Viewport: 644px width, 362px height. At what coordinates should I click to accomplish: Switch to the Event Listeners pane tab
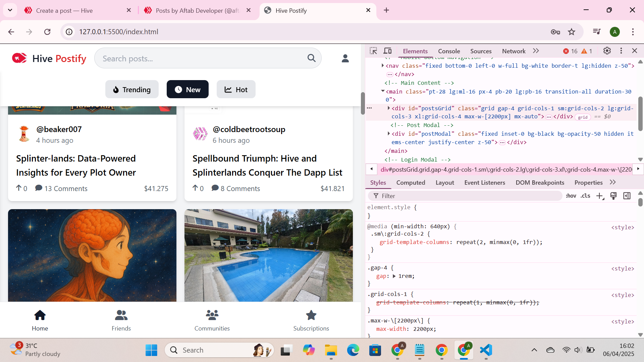point(485,183)
